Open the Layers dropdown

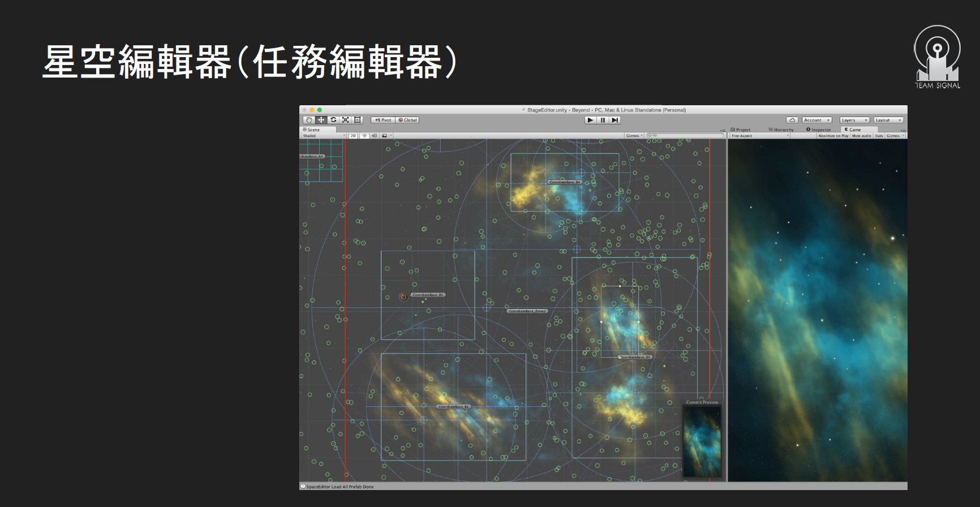click(x=854, y=120)
